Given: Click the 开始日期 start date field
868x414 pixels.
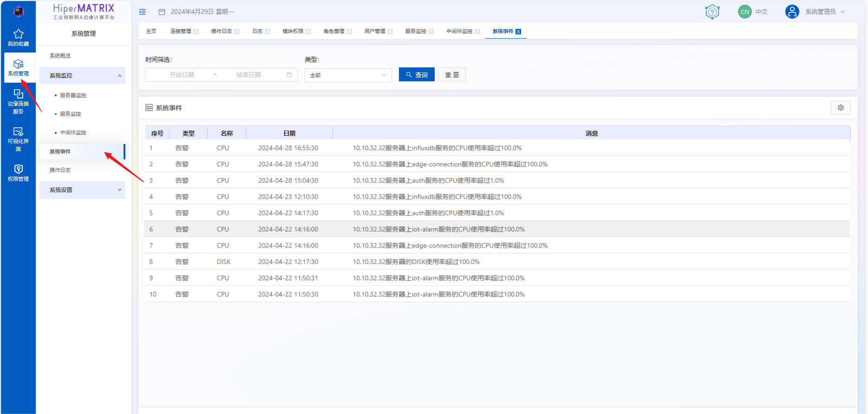Looking at the screenshot, I should pyautogui.click(x=182, y=75).
